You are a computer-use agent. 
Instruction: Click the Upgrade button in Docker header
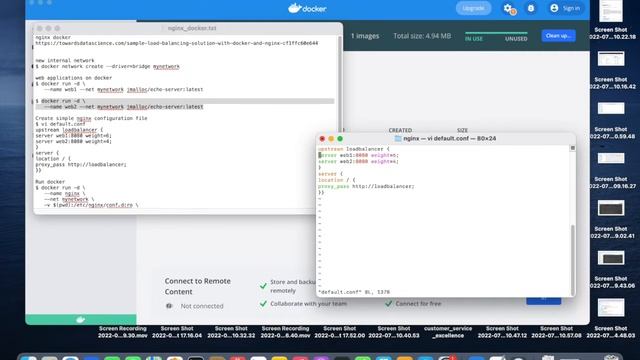point(473,8)
